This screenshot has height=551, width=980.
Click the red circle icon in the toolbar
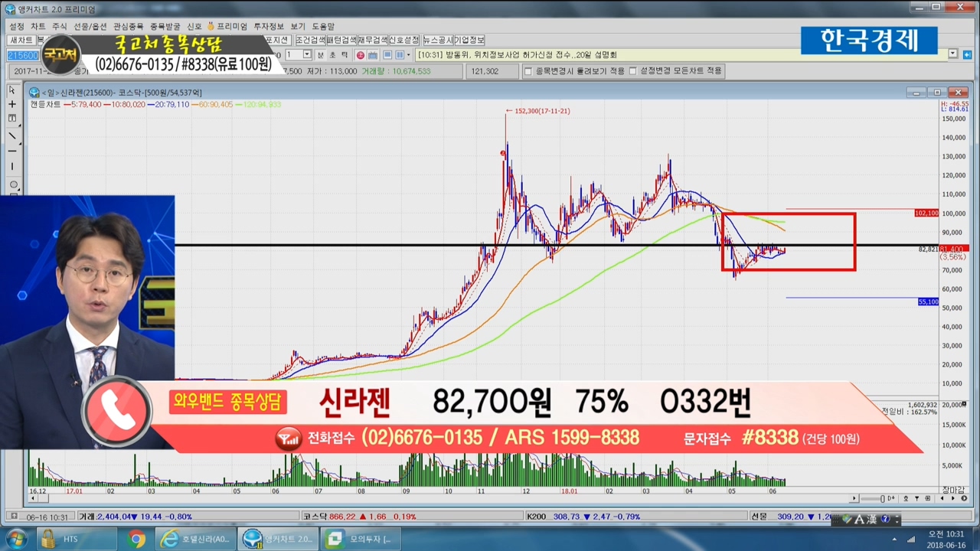coord(360,55)
